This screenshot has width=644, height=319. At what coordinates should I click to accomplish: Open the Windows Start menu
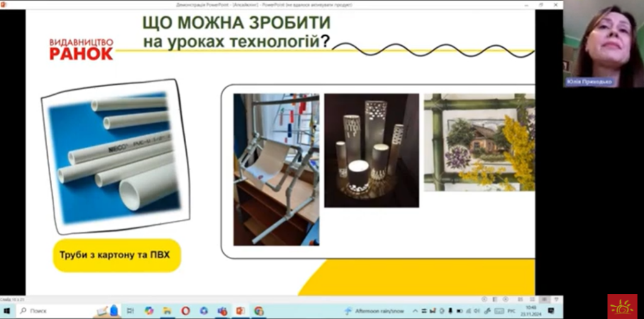(x=7, y=311)
